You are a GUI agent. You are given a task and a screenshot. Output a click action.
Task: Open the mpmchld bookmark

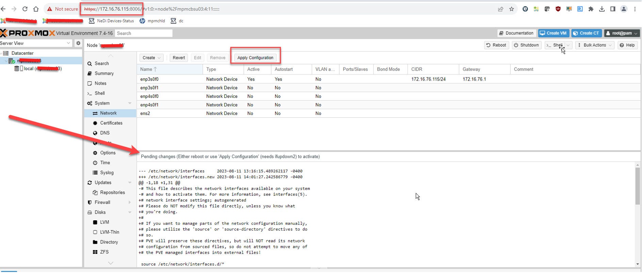point(152,21)
